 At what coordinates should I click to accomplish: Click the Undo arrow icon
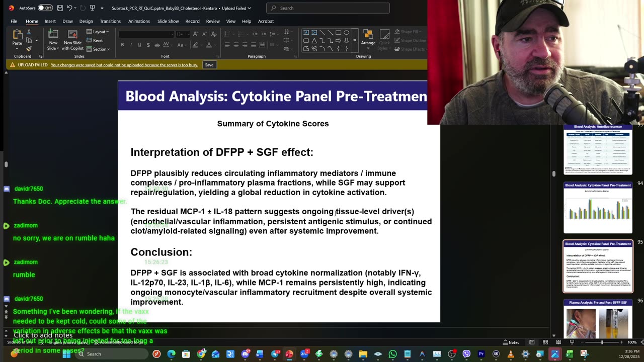(69, 8)
